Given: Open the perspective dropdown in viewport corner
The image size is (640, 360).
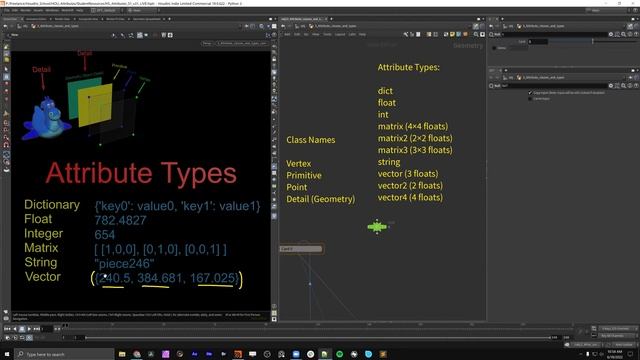Looking at the screenshot, I should coord(207,43).
